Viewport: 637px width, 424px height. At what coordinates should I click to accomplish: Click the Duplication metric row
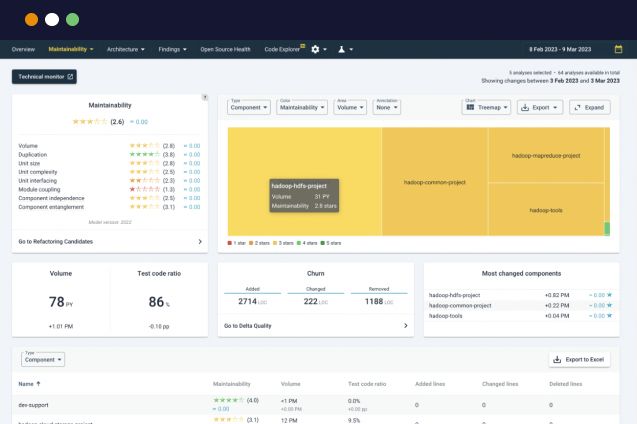[x=109, y=154]
